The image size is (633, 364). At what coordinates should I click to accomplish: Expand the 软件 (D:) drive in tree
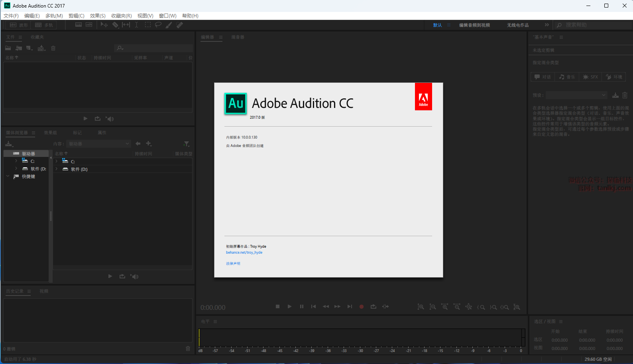click(16, 169)
